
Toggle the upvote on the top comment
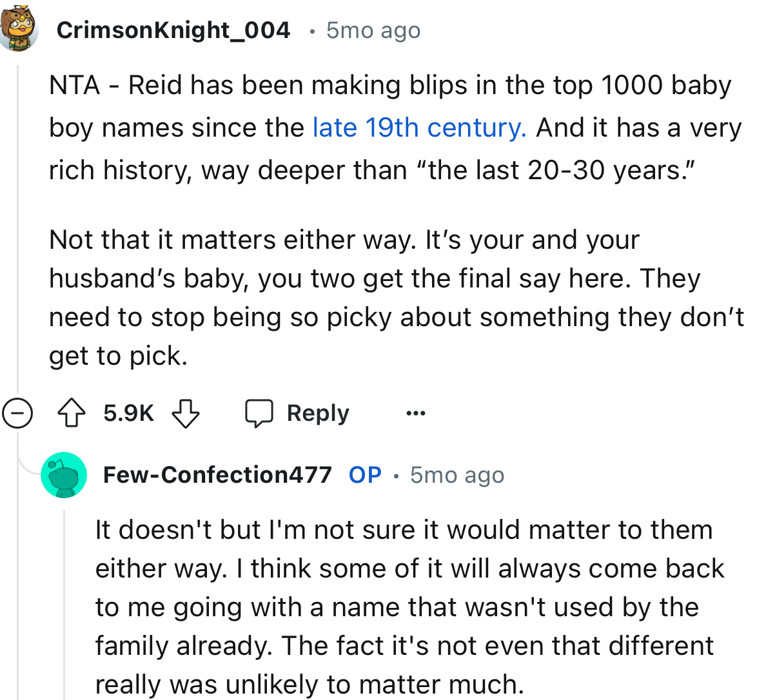(73, 413)
